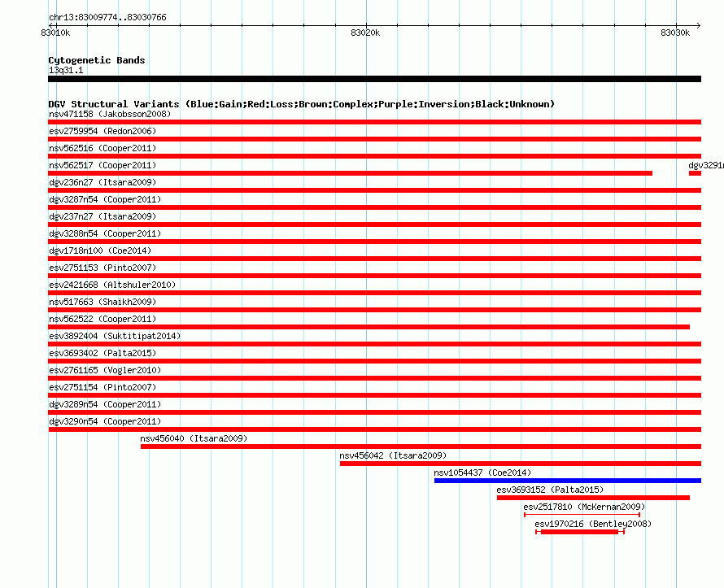This screenshot has height=588, width=724.
Task: Select the nsv1054437 (Coe2014) label
Action: tap(482, 473)
